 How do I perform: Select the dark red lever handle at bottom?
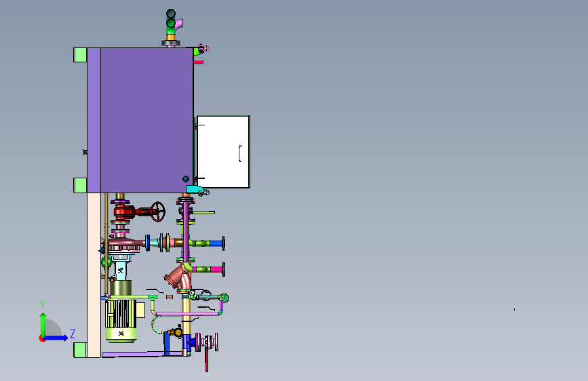(x=207, y=360)
